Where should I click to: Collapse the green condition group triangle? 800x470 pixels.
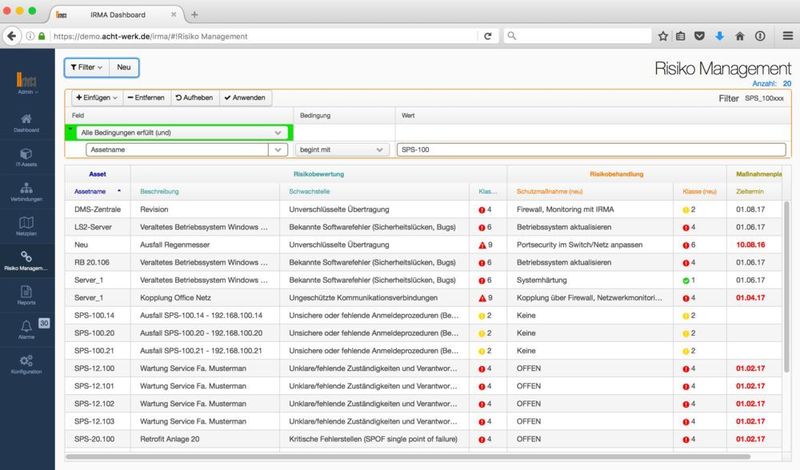70,130
